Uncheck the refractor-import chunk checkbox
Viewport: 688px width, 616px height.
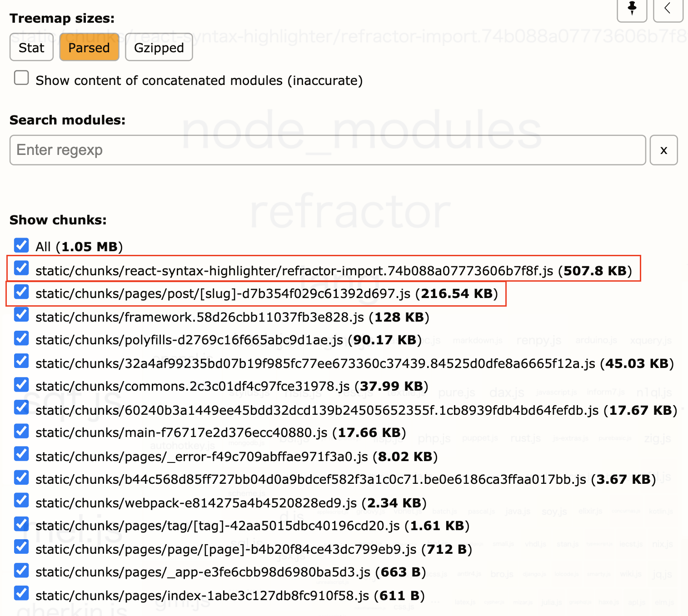tap(21, 268)
